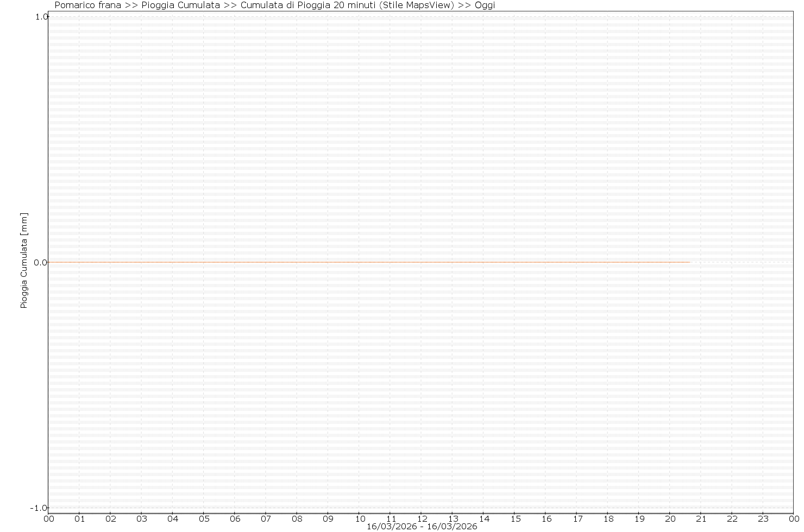The width and height of the screenshot is (804, 532).
Task: Click the "Pomarico frana" title segment
Action: point(88,5)
